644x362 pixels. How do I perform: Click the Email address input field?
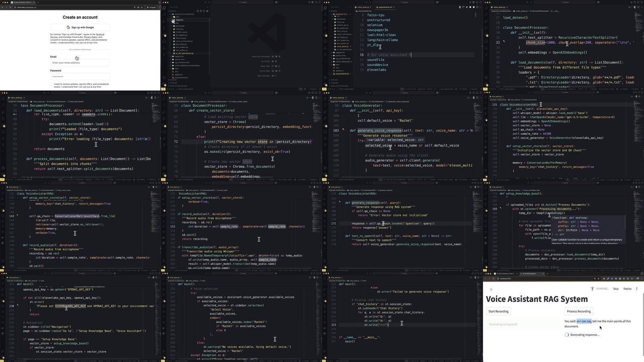[80, 63]
